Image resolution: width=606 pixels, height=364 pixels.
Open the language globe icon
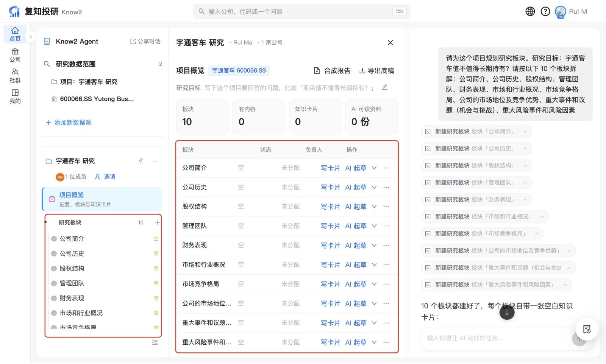coord(530,11)
